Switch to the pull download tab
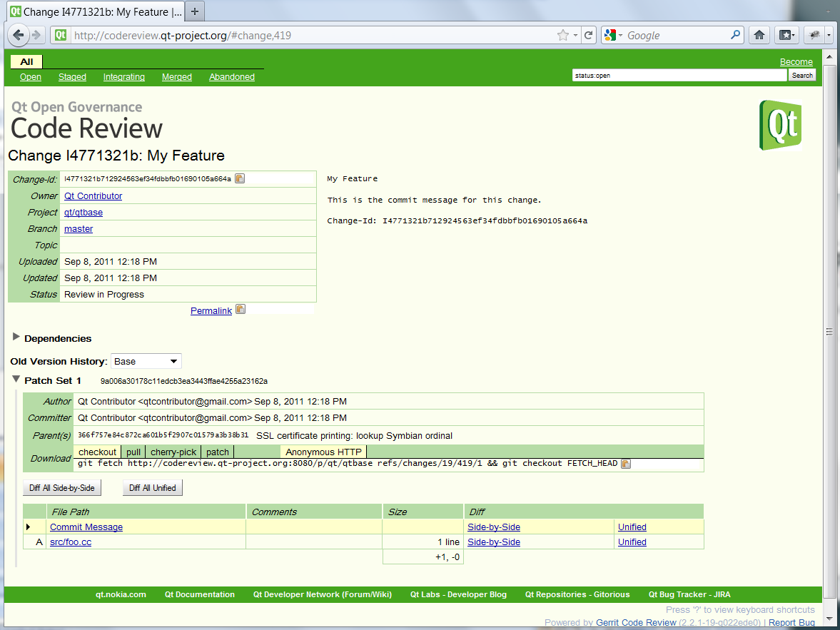Image resolution: width=840 pixels, height=630 pixels. point(133,452)
